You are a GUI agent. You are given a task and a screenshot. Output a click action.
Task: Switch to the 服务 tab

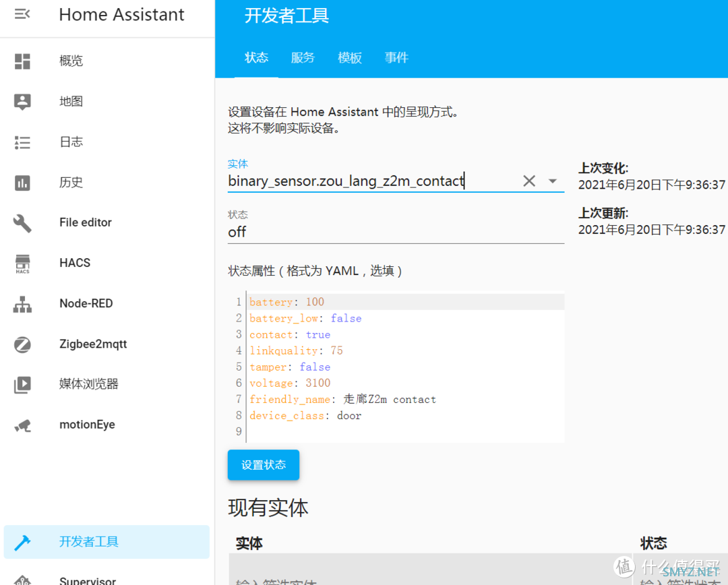[303, 57]
